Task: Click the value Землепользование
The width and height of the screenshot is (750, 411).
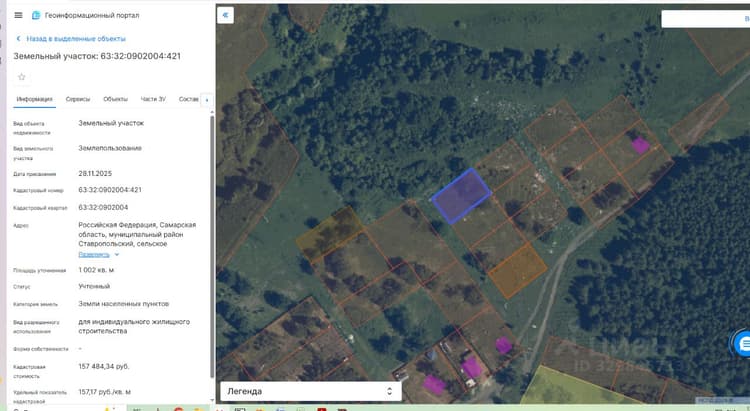Action: 110,148
